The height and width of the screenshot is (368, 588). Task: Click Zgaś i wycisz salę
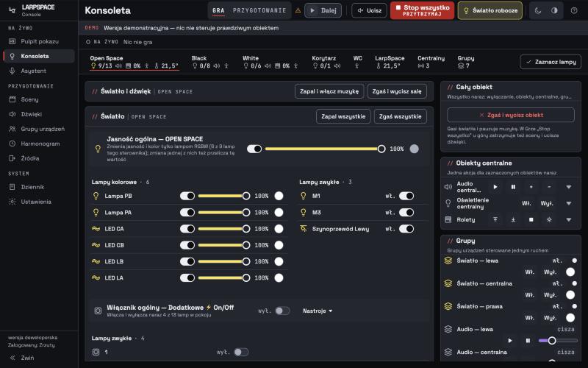(x=397, y=91)
